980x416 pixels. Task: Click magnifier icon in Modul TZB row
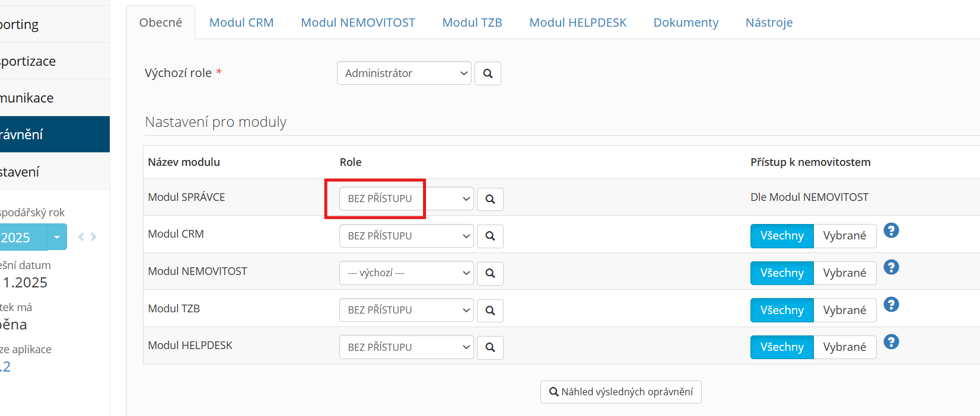(490, 310)
